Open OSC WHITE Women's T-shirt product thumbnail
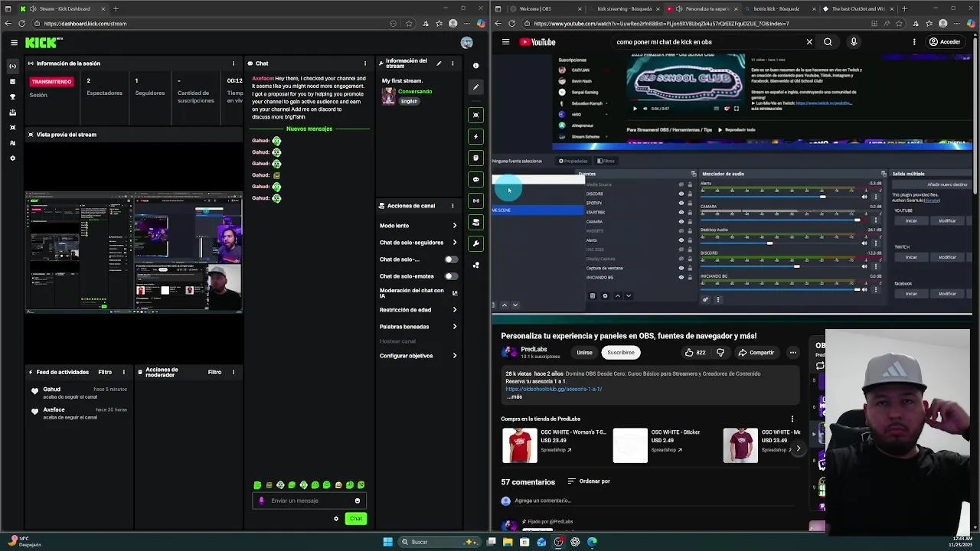Screen dimensions: 980x551 [520, 445]
